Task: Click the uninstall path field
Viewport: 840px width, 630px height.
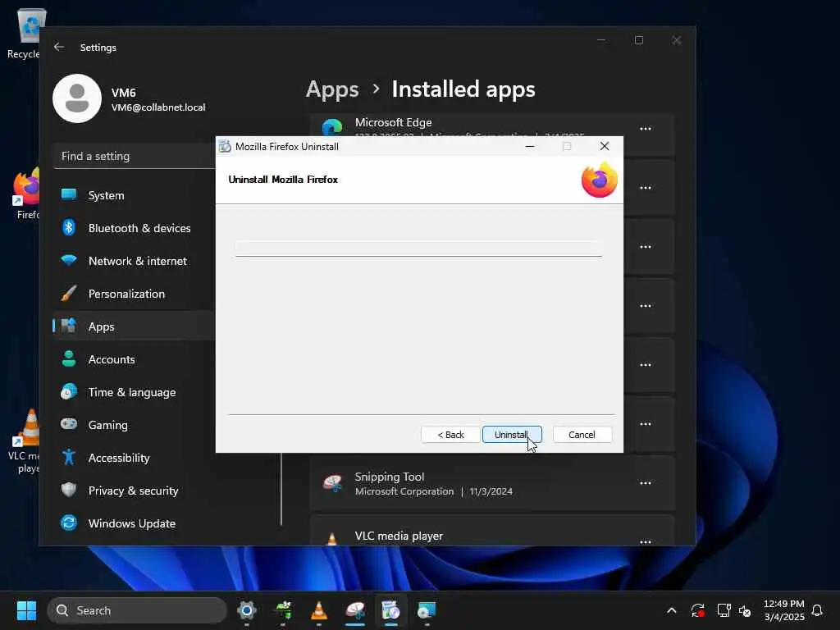Action: point(418,248)
